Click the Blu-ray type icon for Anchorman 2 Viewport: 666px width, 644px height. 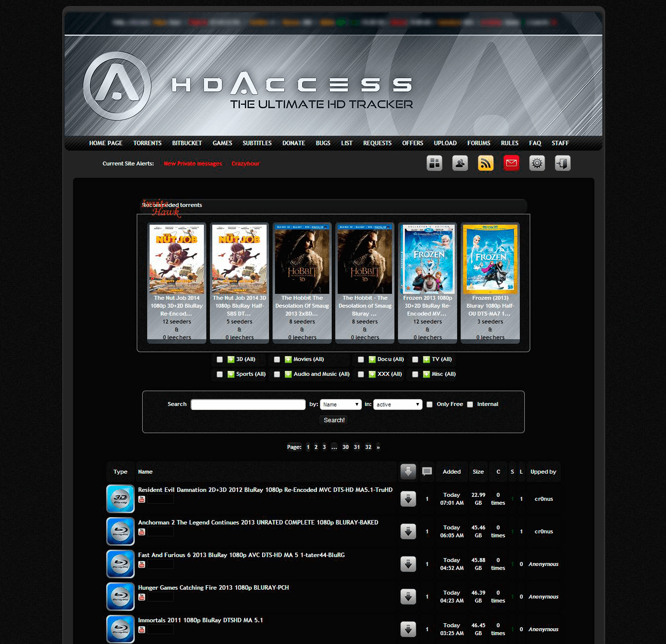tap(120, 531)
